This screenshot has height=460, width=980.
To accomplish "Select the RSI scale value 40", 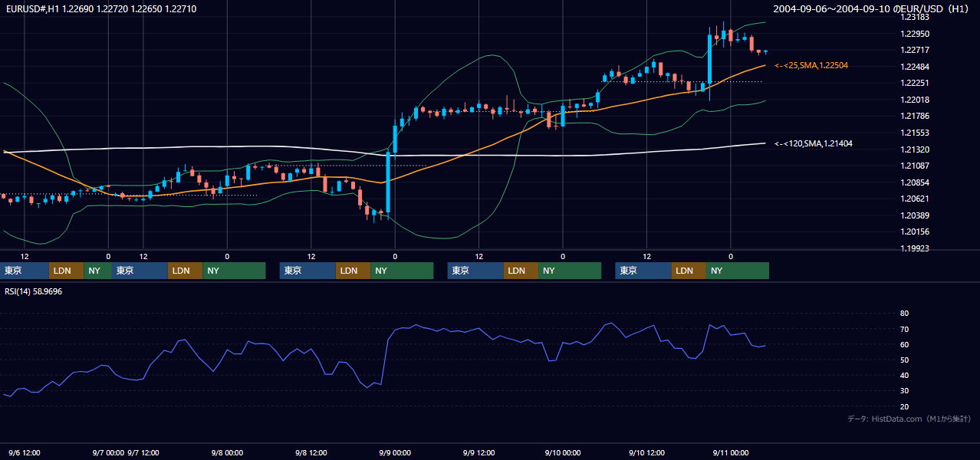I will point(904,375).
